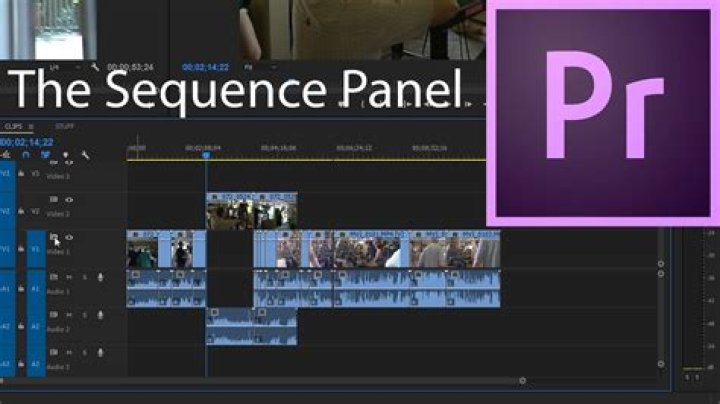Hide Video 1 track output with eye icon
The width and height of the screenshot is (720, 404).
point(69,237)
